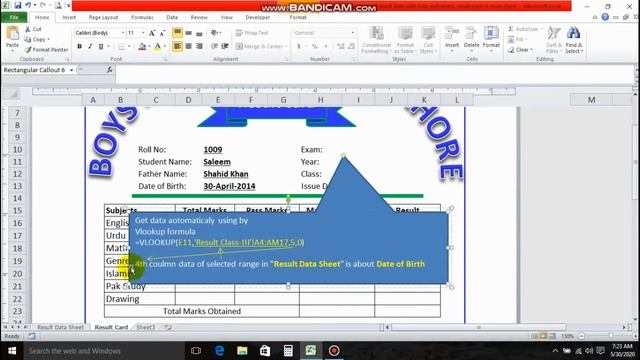
Task: Click the select all corner of worksheet
Action: 13,94
